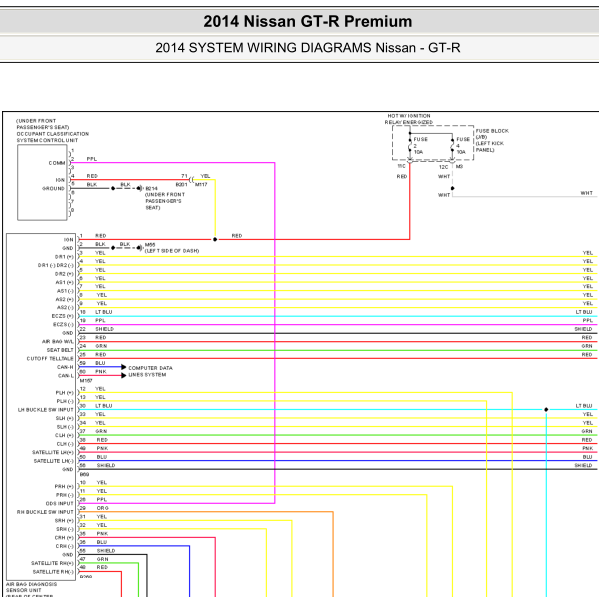Select the 'DR1 (+)' pin label

coord(64,257)
